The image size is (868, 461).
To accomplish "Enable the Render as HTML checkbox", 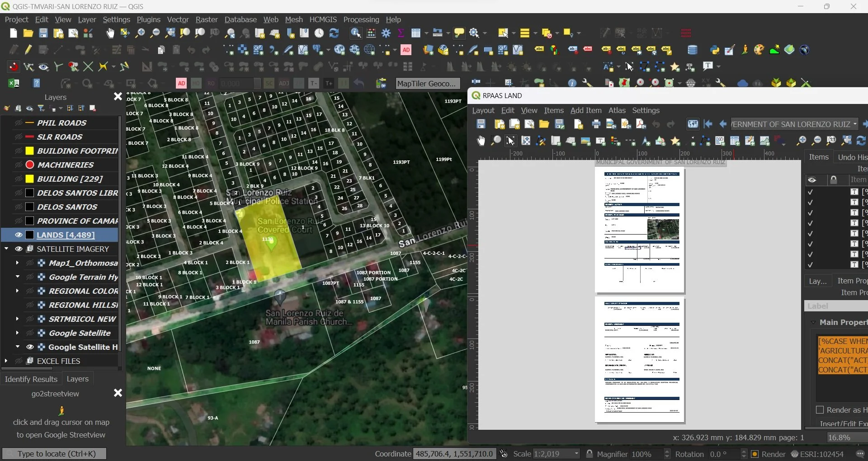I will 820,410.
